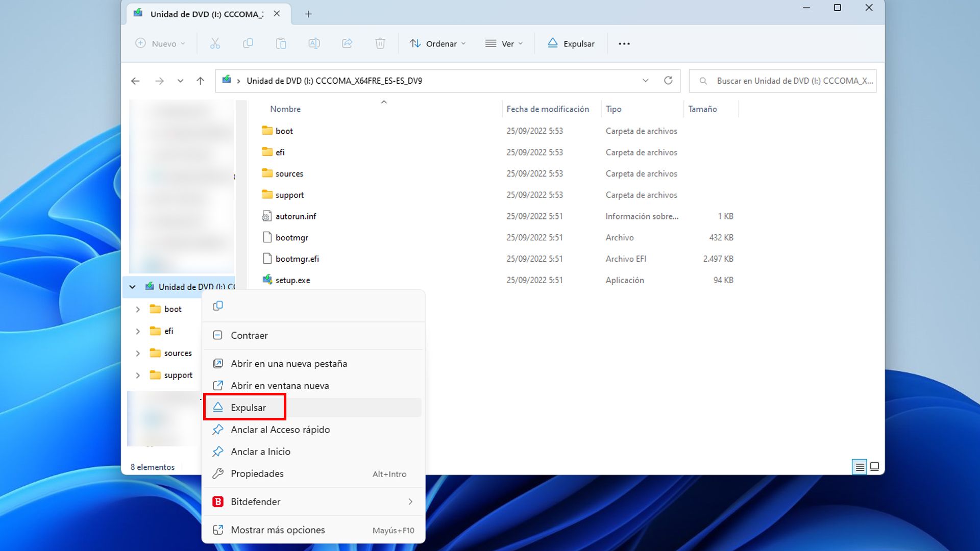Click the Paste icon in the toolbar
Viewport: 980px width, 551px height.
pos(281,43)
